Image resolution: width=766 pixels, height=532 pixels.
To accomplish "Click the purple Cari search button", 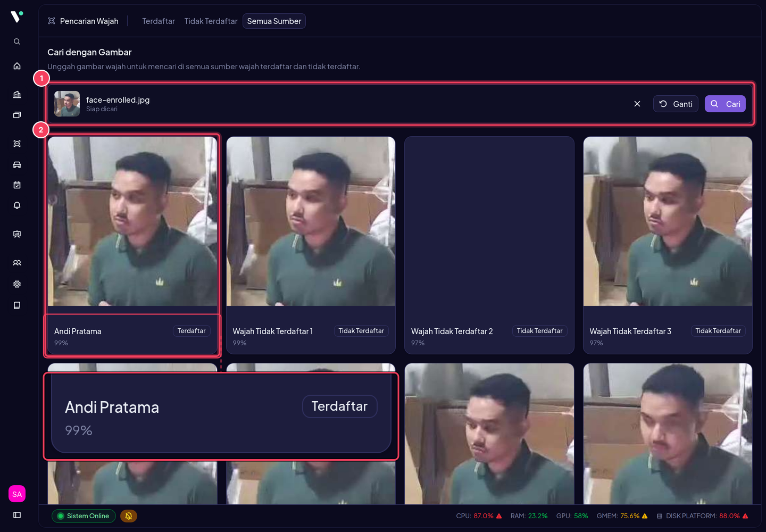I will coord(725,104).
